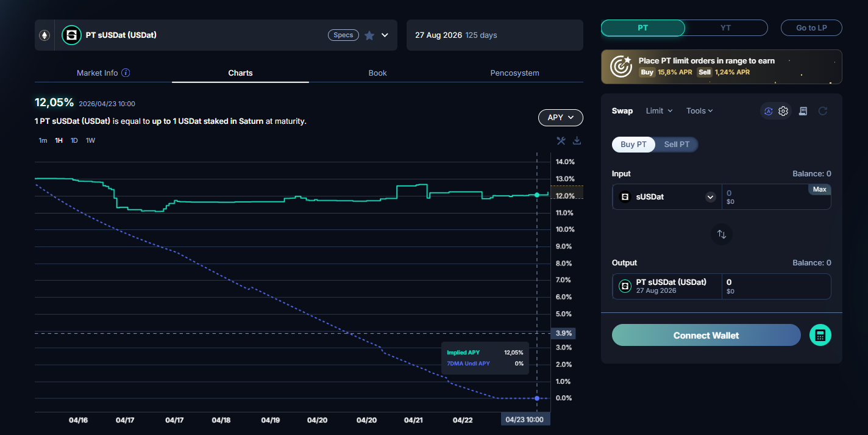Click the input amount field
868x435 pixels.
pos(776,197)
